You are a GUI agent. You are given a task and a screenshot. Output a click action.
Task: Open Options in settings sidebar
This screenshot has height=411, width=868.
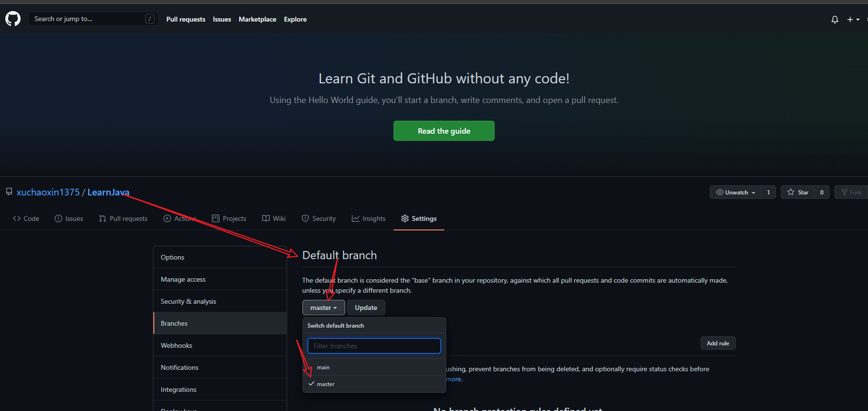click(x=220, y=257)
